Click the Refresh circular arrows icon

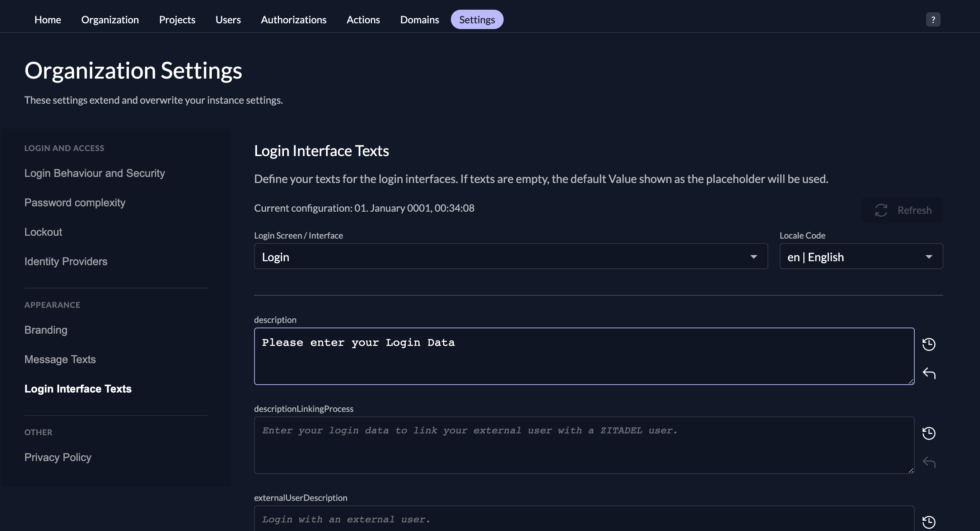click(881, 210)
